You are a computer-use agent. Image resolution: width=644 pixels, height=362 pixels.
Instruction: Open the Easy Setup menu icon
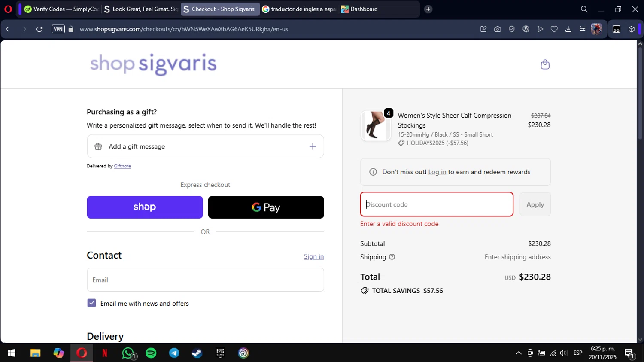click(x=582, y=29)
